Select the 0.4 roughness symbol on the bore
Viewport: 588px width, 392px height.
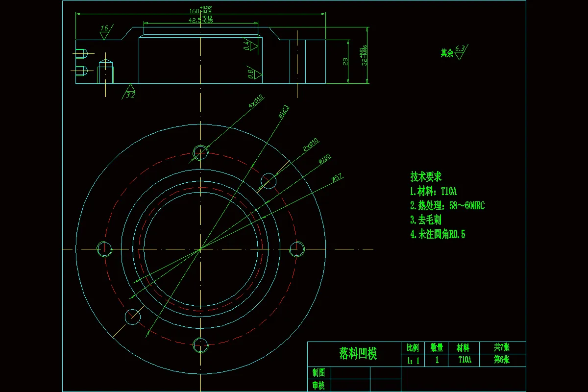pos(249,45)
